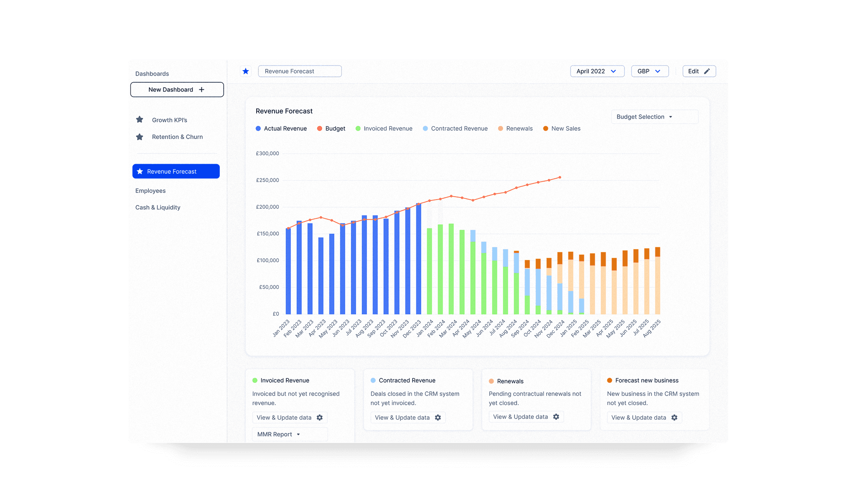Open the GBP currency dropdown
Screen dimensions: 856x504
pyautogui.click(x=650, y=71)
